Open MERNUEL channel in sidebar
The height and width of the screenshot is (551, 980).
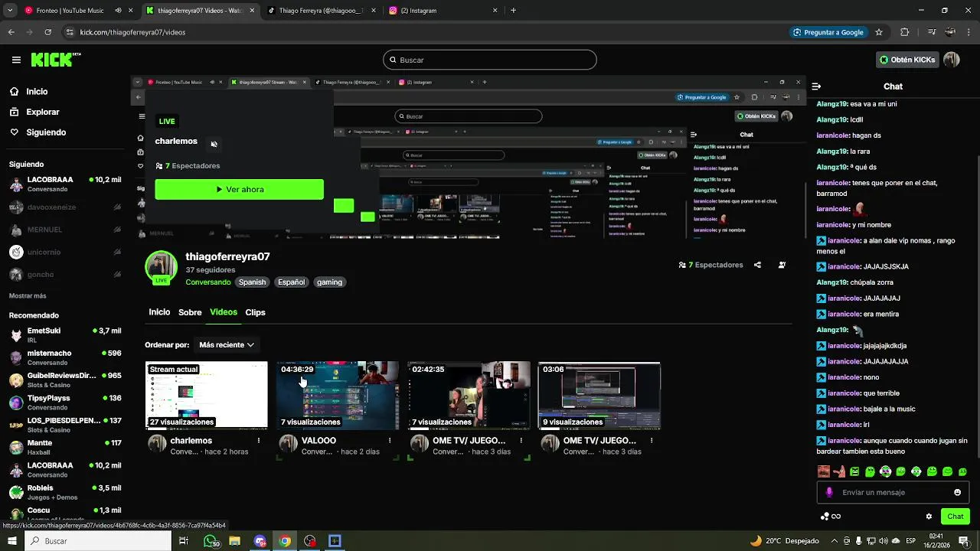point(65,230)
